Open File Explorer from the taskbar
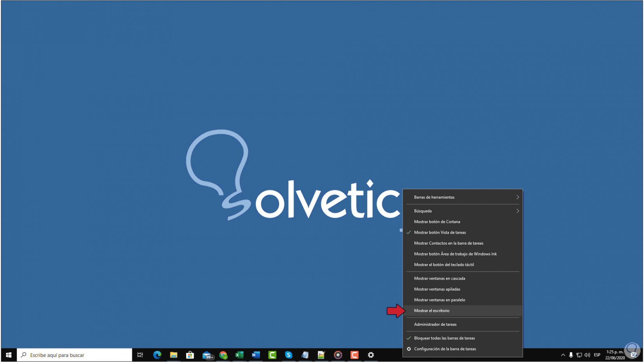This screenshot has width=644, height=362. (174, 355)
